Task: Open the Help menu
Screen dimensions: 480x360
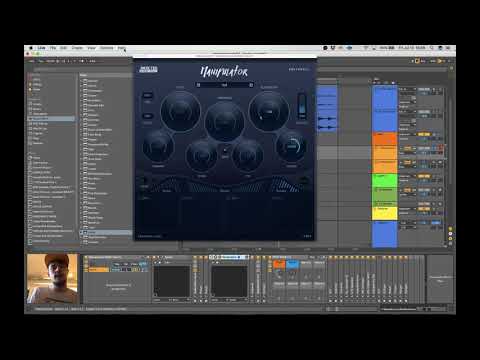Action: pos(121,48)
